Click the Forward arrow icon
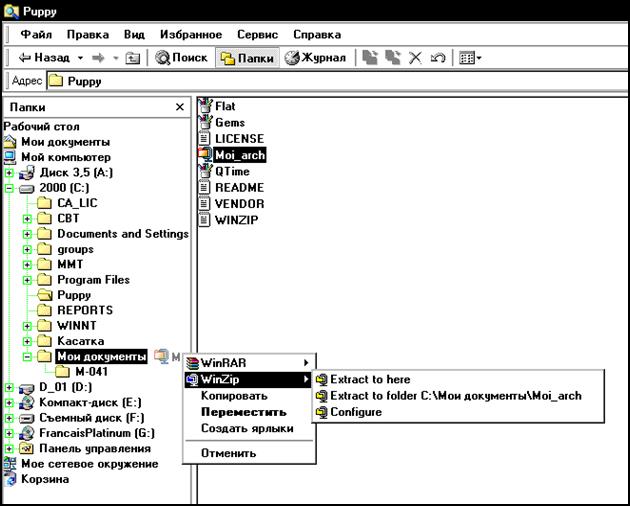Viewport: 630px width, 506px height. point(98,58)
